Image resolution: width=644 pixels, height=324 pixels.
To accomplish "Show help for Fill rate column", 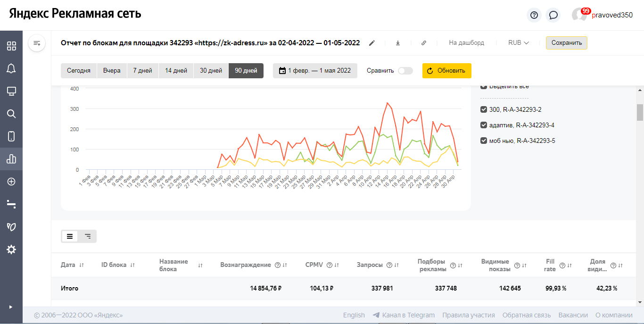I will coord(562,266).
